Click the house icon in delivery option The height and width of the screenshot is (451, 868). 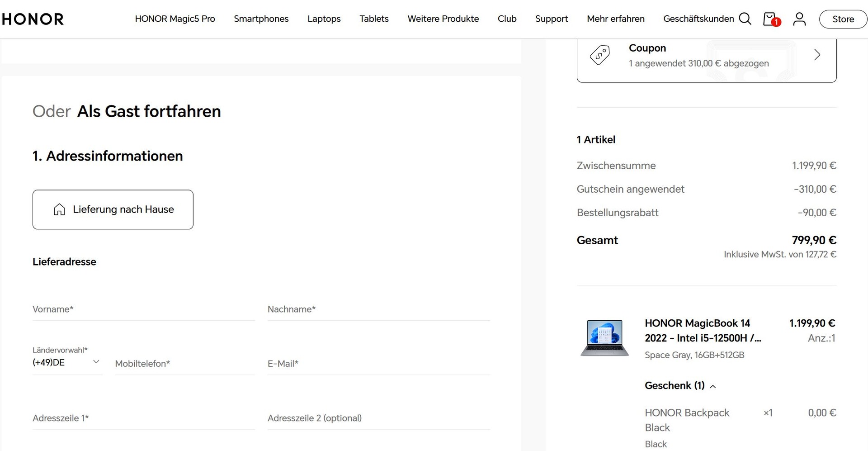(59, 209)
